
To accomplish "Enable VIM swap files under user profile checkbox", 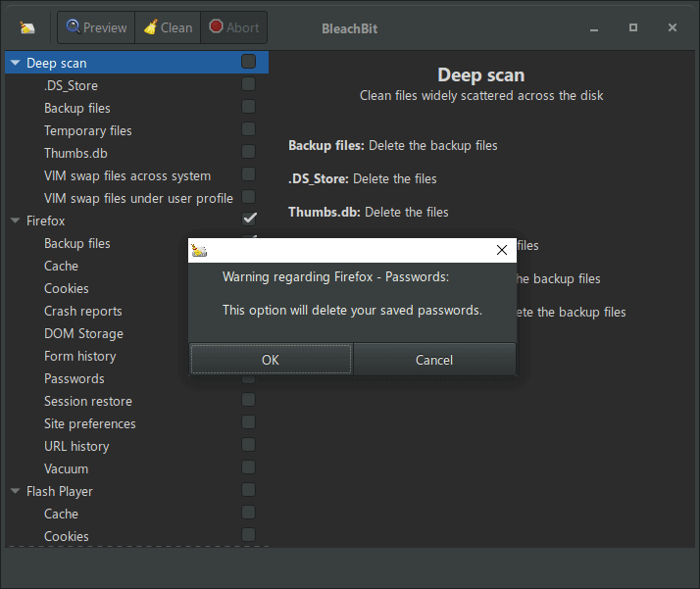I will click(x=249, y=197).
